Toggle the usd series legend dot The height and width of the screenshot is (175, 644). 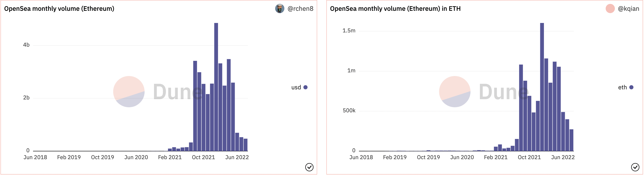tap(305, 87)
